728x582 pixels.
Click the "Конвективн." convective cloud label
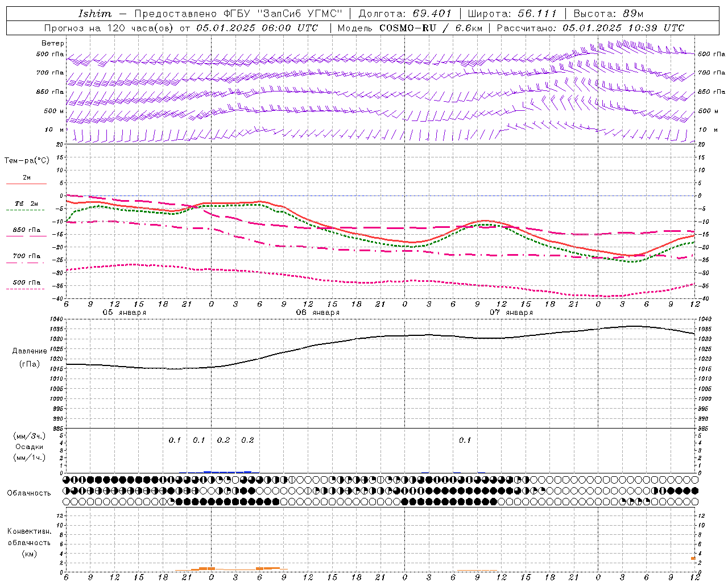tap(29, 531)
